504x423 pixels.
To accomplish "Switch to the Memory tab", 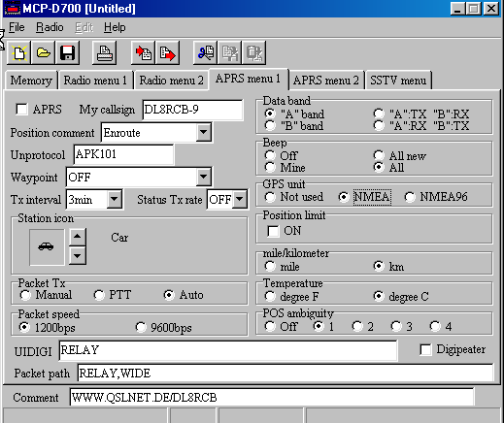I will tap(31, 81).
